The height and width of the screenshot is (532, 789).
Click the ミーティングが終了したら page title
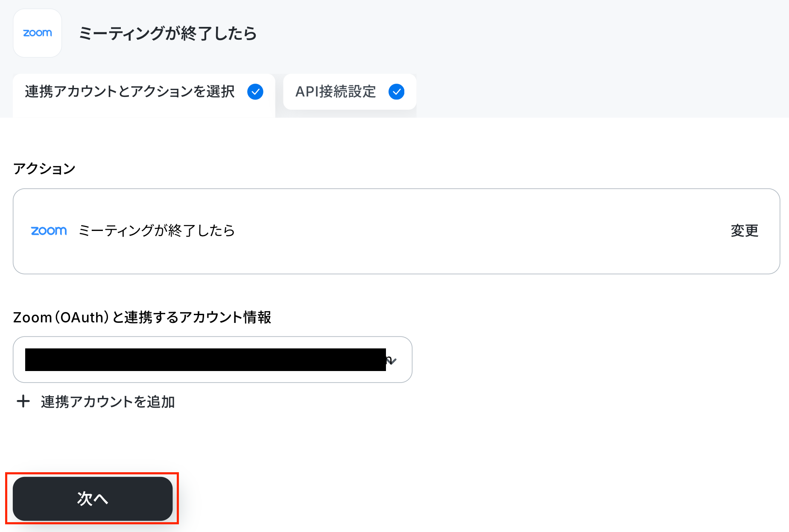(168, 33)
